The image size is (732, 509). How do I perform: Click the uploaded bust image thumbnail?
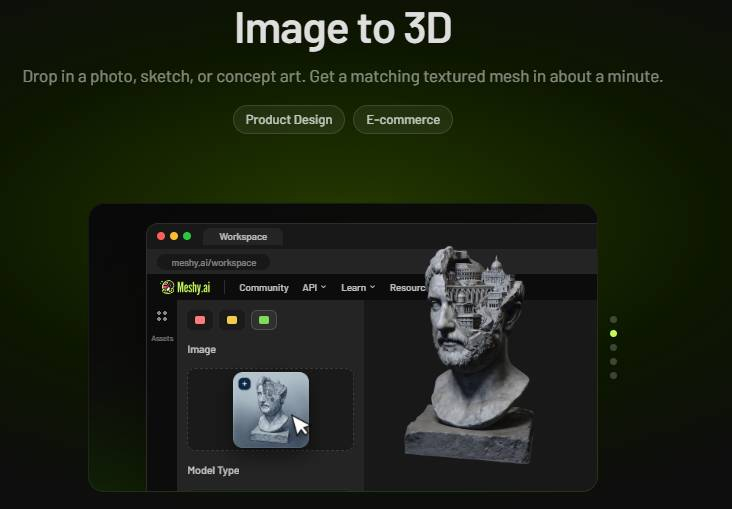(271, 410)
